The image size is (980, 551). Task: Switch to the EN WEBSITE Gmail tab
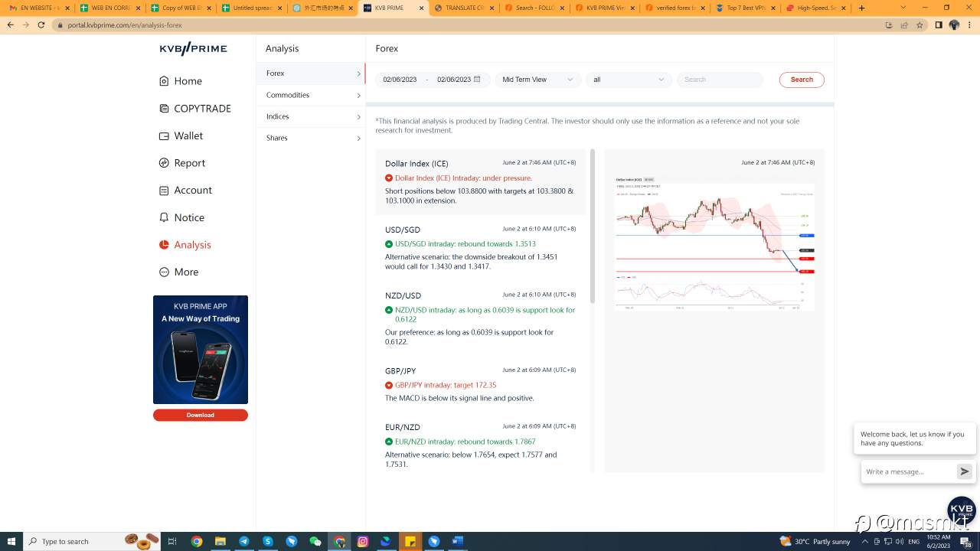coord(39,8)
